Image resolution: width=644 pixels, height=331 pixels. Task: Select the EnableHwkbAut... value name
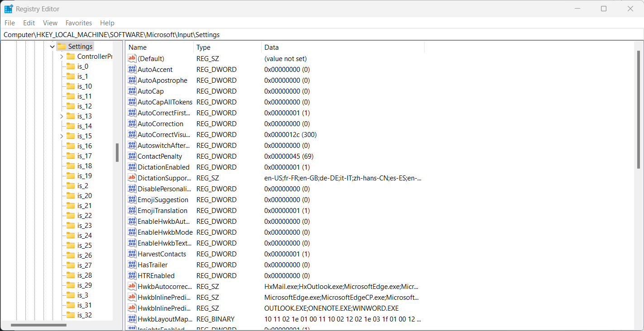coord(164,221)
